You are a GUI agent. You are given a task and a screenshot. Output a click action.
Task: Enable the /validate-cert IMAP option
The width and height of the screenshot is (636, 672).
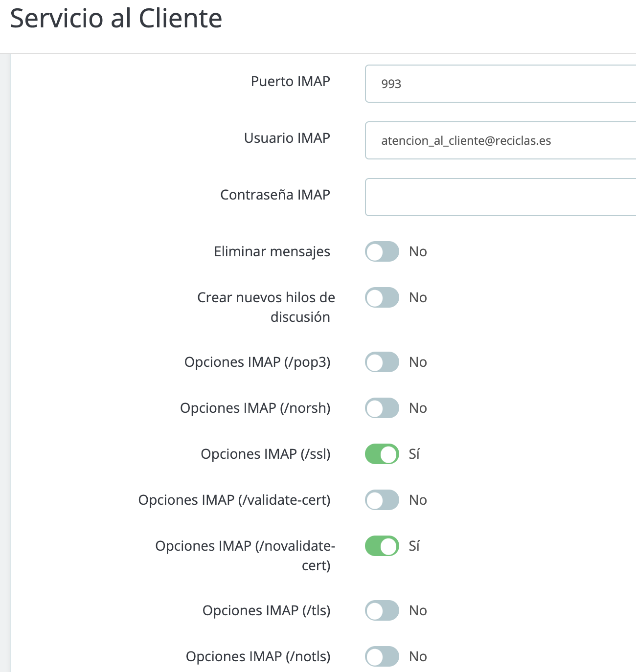tap(382, 500)
